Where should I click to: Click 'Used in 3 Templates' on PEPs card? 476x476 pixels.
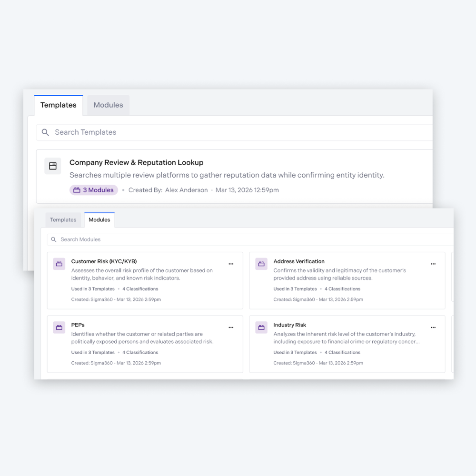pos(93,352)
